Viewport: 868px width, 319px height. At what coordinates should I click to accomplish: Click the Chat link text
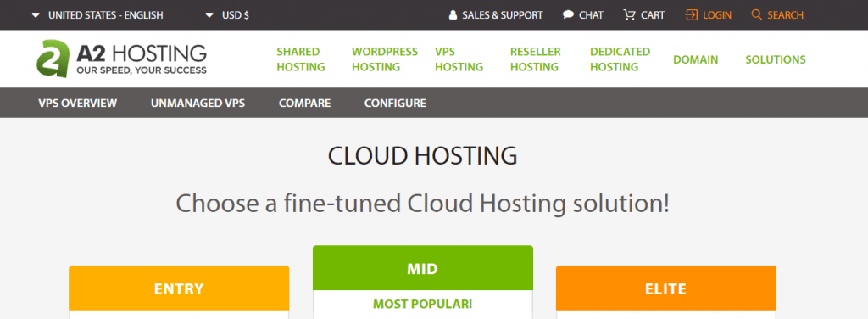(591, 15)
